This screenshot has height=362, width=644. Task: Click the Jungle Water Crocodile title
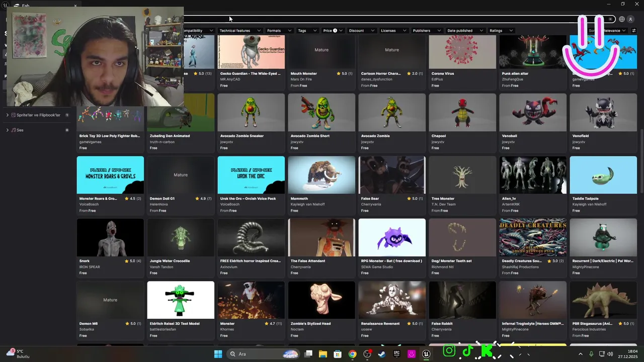click(x=170, y=261)
